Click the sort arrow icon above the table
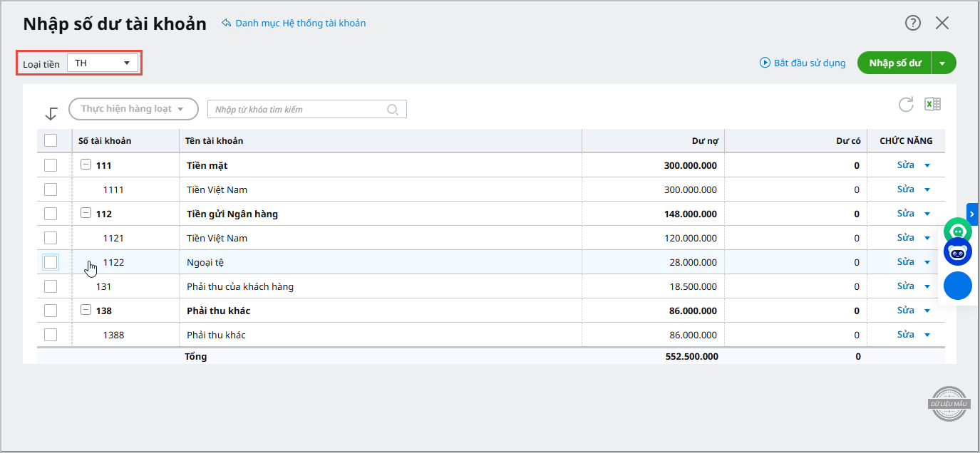Viewport: 980px width, 453px height. click(x=51, y=113)
